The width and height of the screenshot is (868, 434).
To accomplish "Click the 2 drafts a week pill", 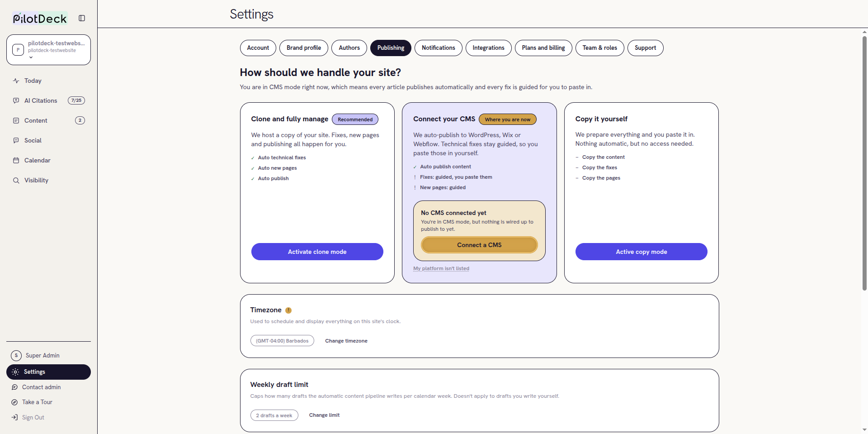I will 274,415.
